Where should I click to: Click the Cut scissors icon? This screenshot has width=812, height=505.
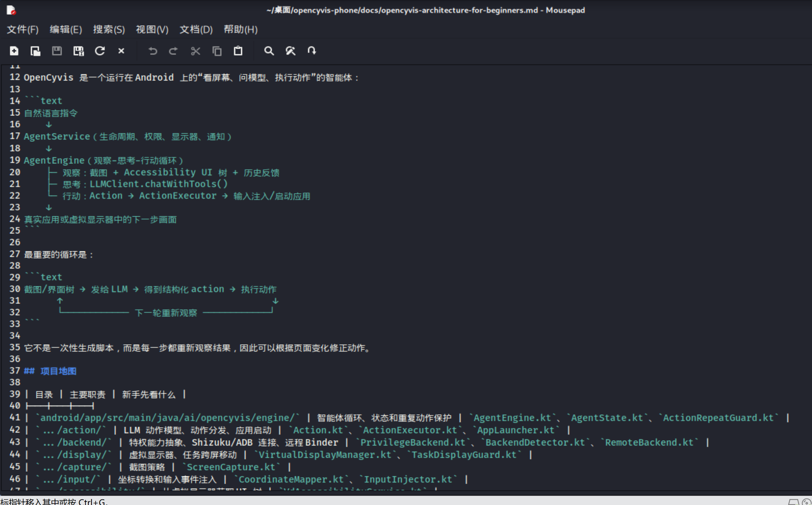point(195,51)
